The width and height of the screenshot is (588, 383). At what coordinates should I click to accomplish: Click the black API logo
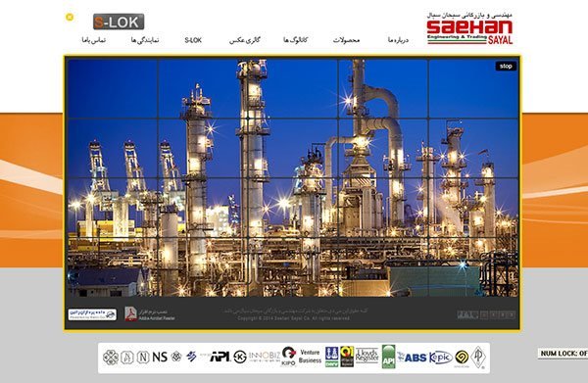220,357
